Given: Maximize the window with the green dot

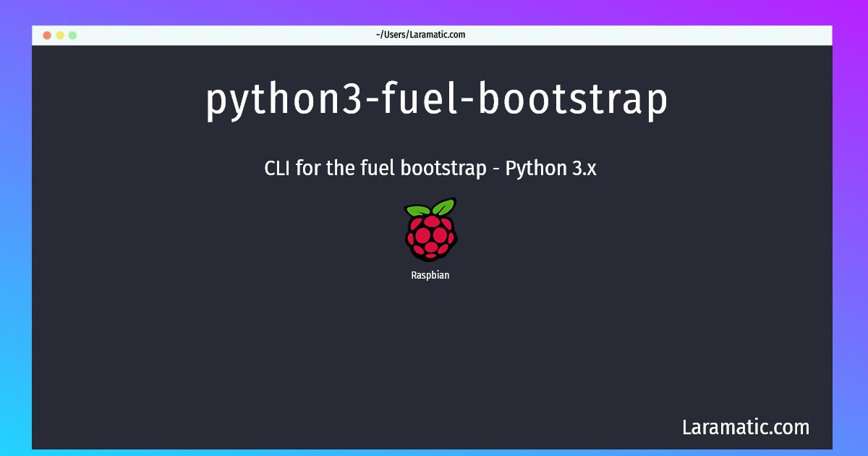Looking at the screenshot, I should pos(72,35).
